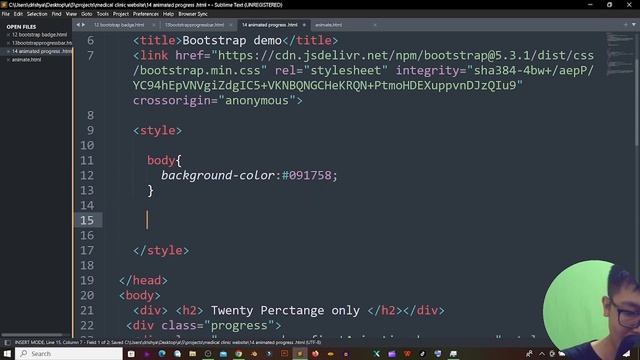
Task: Close the animate.html tab
Action: coord(375,25)
